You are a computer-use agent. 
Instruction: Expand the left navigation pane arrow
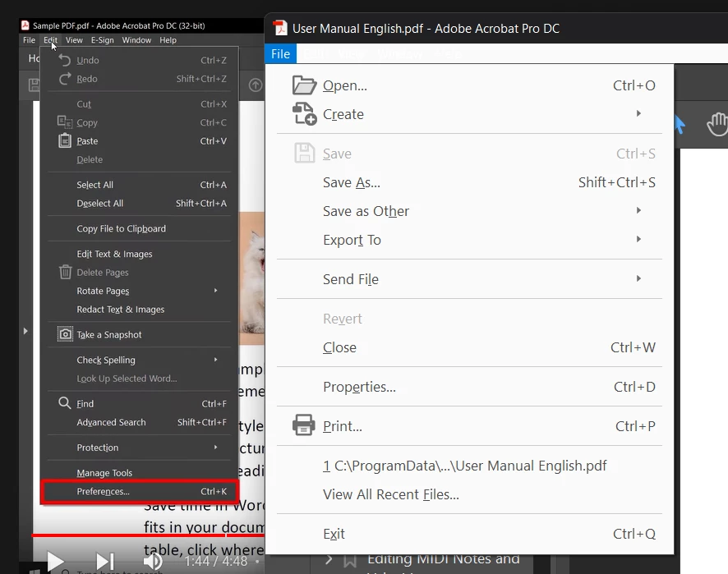point(25,331)
